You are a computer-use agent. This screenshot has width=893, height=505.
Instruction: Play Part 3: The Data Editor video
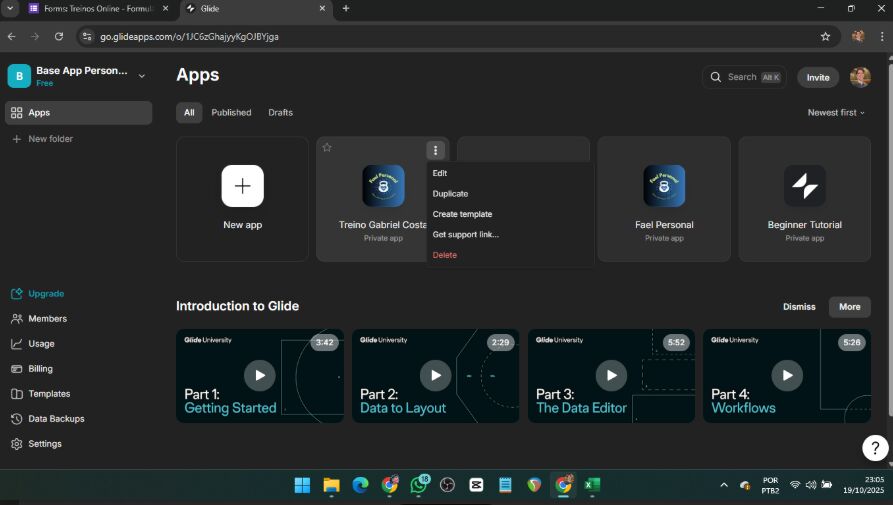[x=611, y=375]
